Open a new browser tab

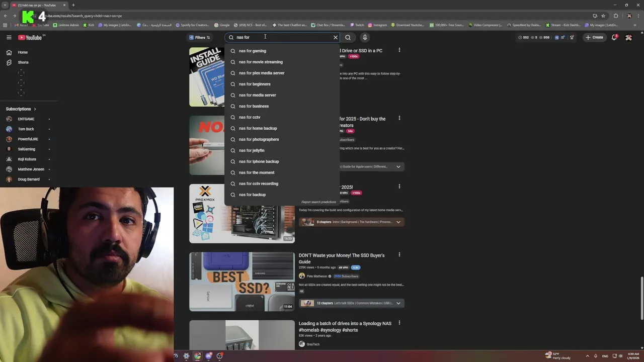point(73,5)
